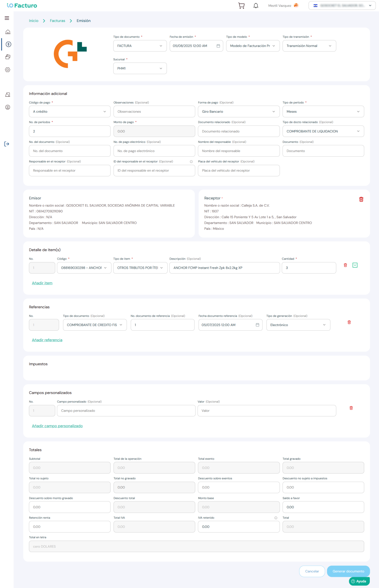
Task: Open Tipo de ítem dropdown OTROS TRIBUTOS
Action: tap(140, 268)
